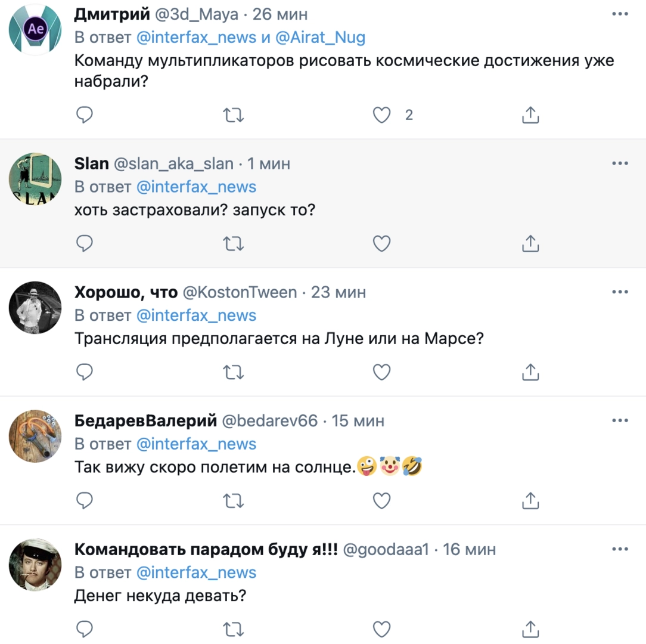Retweet the tweet about Луне или Марсе
The width and height of the screenshot is (646, 644).
(233, 372)
